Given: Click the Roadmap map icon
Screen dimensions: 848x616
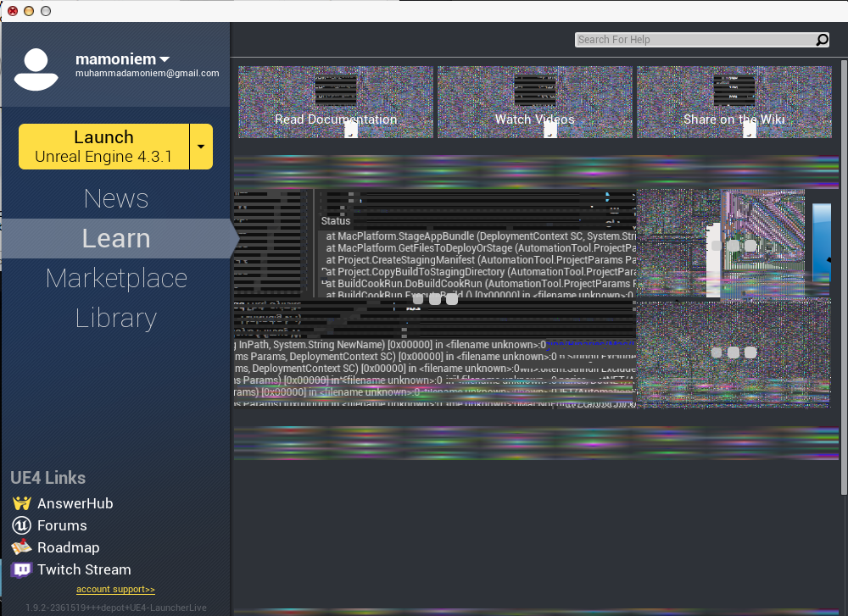Looking at the screenshot, I should click(21, 547).
